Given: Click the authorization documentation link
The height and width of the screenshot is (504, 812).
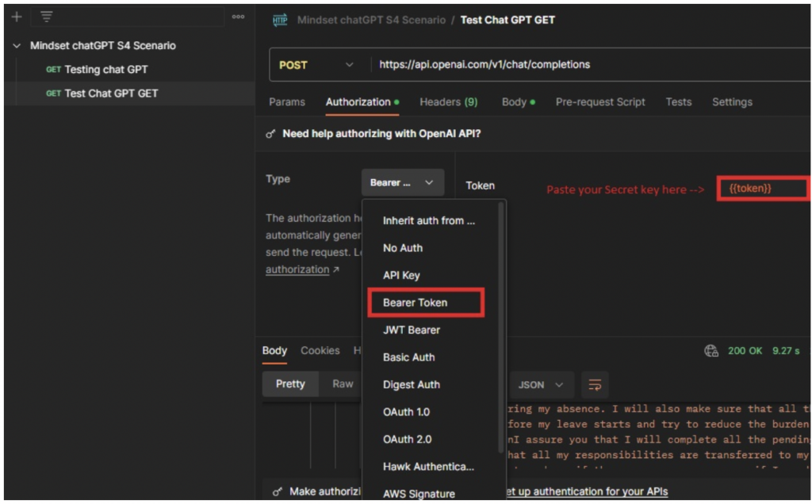Looking at the screenshot, I should click(x=297, y=270).
